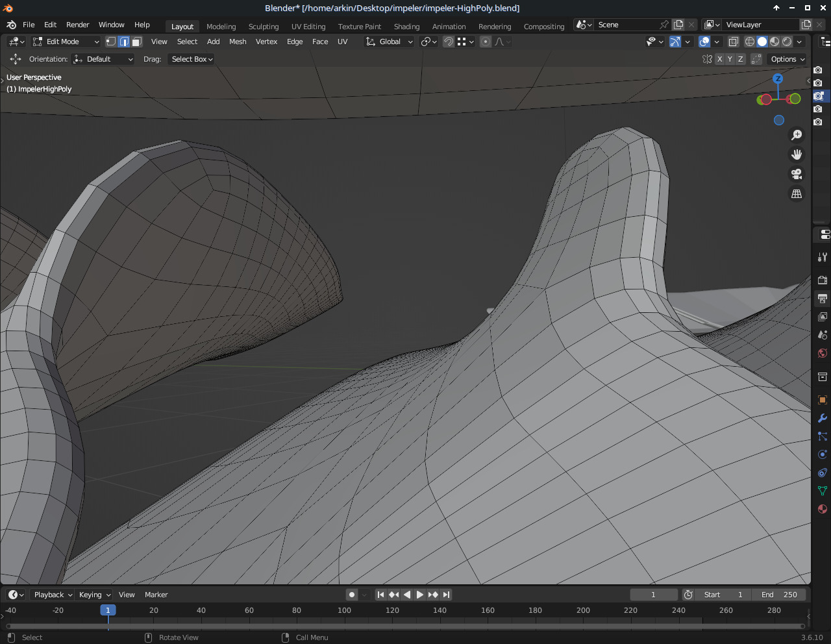The image size is (831, 644).
Task: Switch to the Sculpting workspace tab
Action: pyautogui.click(x=264, y=27)
